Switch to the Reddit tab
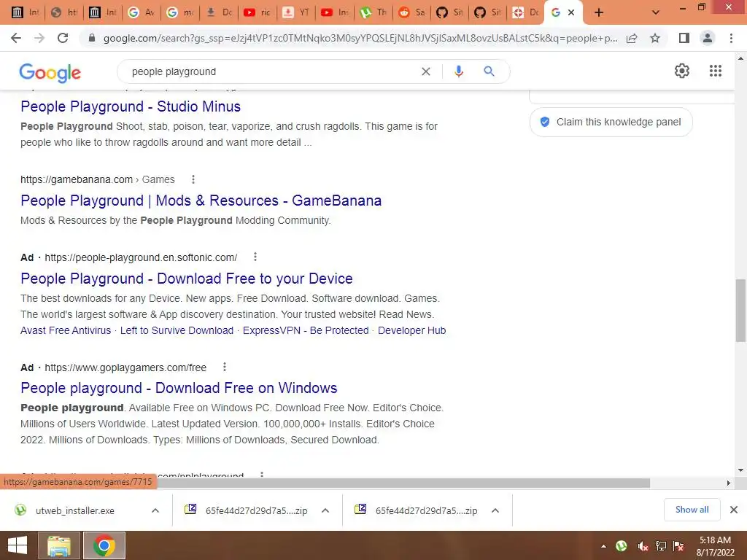Screen dimensions: 747x560 [412, 12]
